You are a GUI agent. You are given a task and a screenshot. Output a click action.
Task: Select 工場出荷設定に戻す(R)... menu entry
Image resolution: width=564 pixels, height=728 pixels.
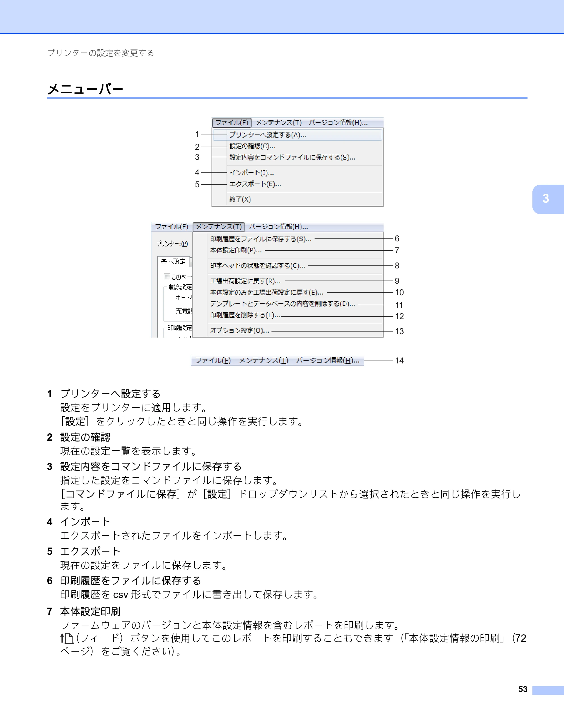(245, 281)
